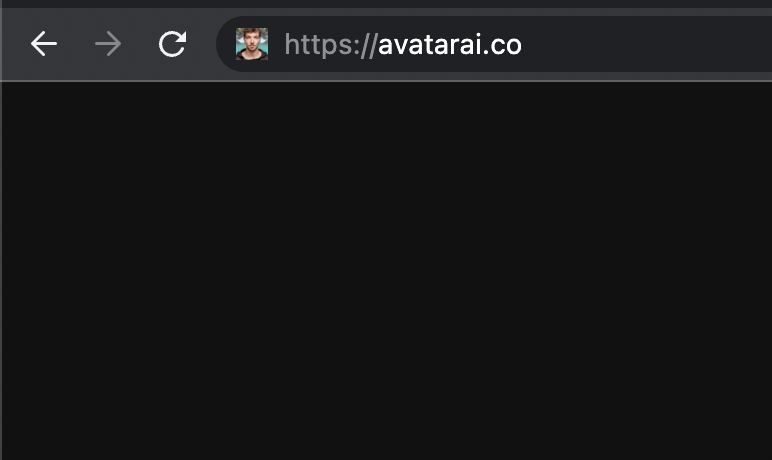
Task: Click the avatarai.co URL text
Action: coord(450,45)
